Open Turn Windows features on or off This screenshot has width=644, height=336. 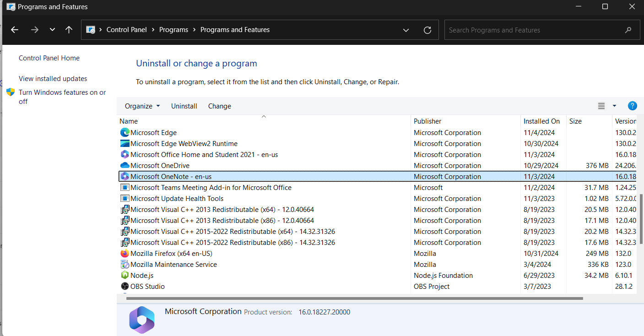pos(62,97)
